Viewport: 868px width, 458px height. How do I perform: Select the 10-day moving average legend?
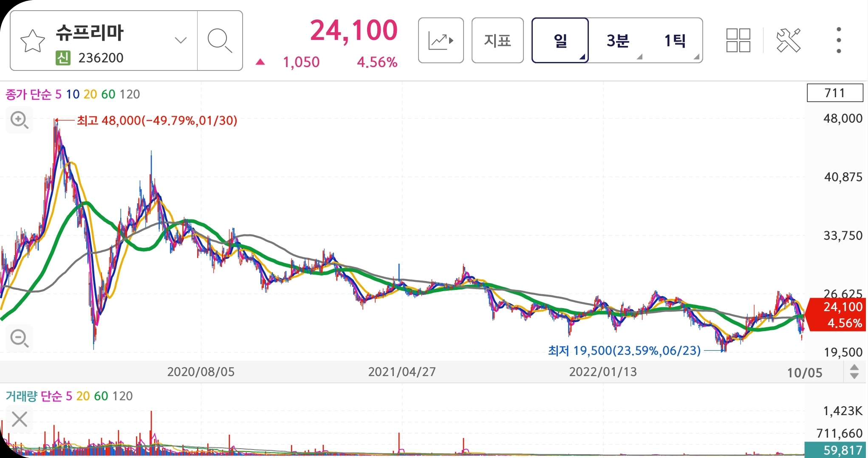(73, 94)
